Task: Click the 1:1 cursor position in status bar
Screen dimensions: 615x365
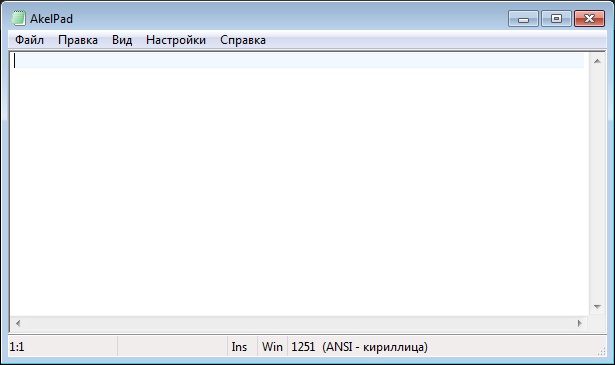Action: tap(17, 347)
